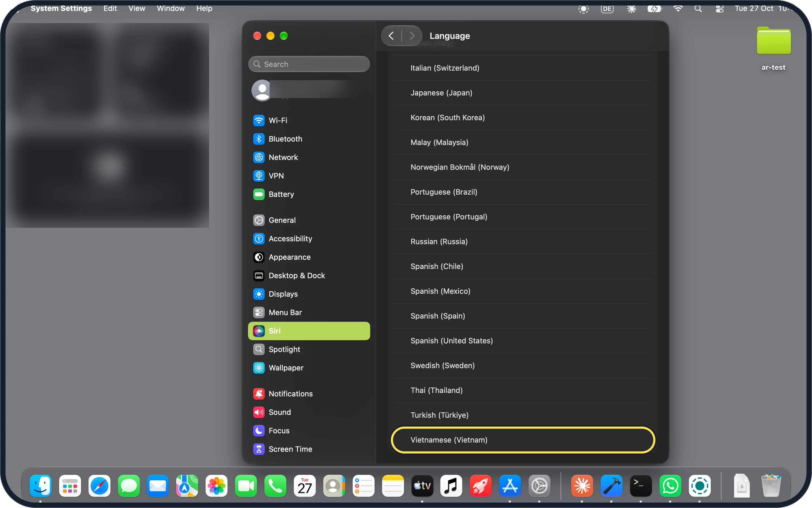Open Desktop & Dock settings
The image size is (812, 508).
(309, 276)
